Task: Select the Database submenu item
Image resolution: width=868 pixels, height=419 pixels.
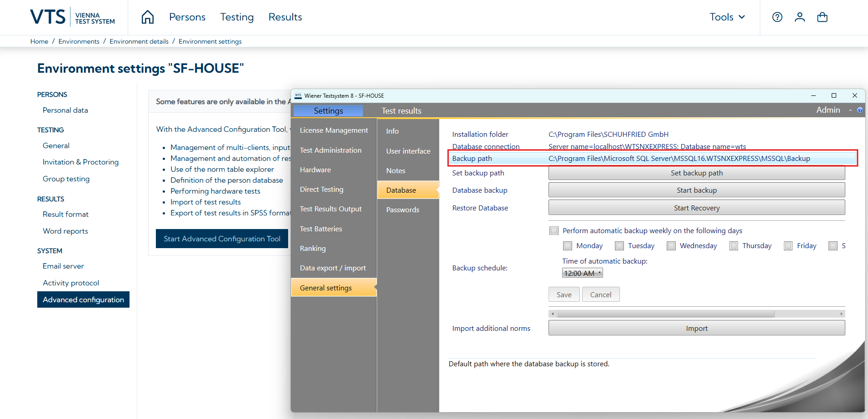Action: [x=408, y=190]
